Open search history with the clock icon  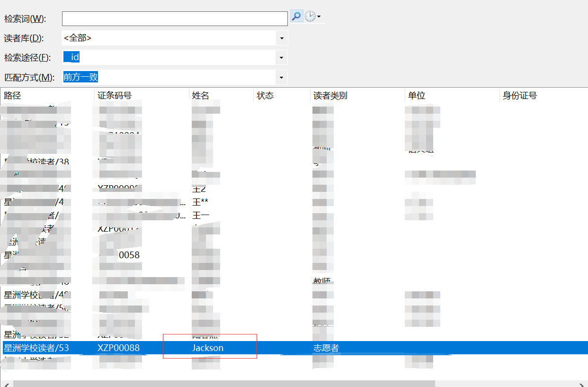[310, 17]
